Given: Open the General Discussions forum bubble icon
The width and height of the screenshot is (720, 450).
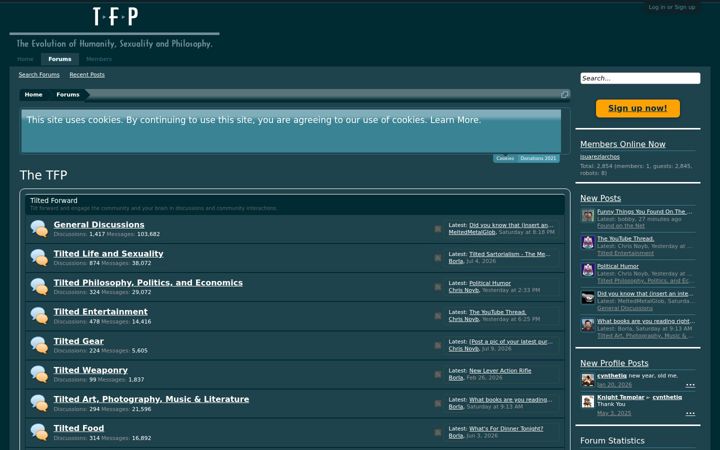Looking at the screenshot, I should pyautogui.click(x=39, y=228).
